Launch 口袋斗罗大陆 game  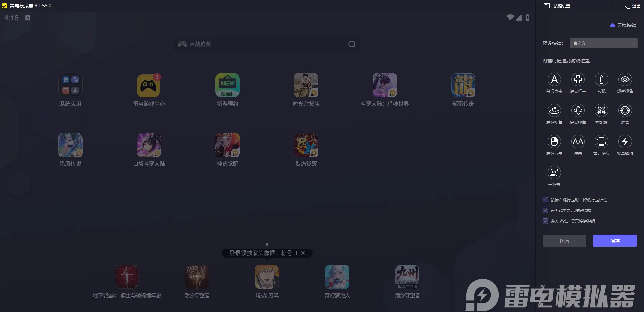coord(149,145)
